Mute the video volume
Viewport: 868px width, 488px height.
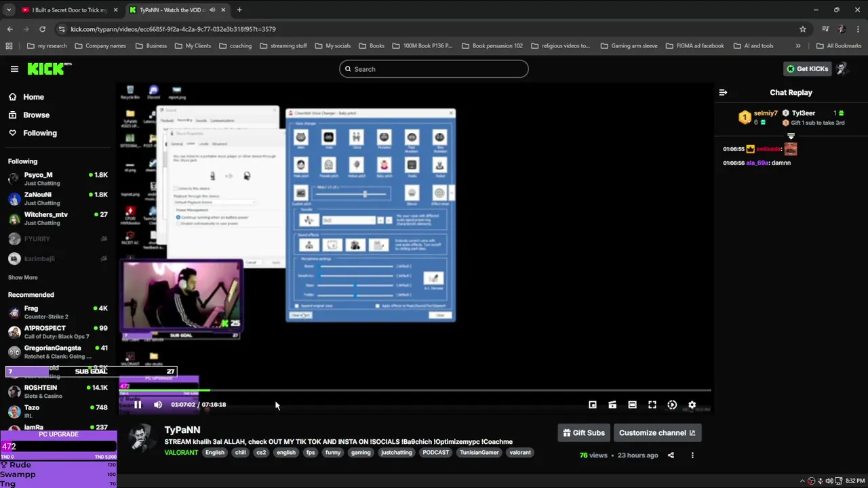click(x=158, y=405)
